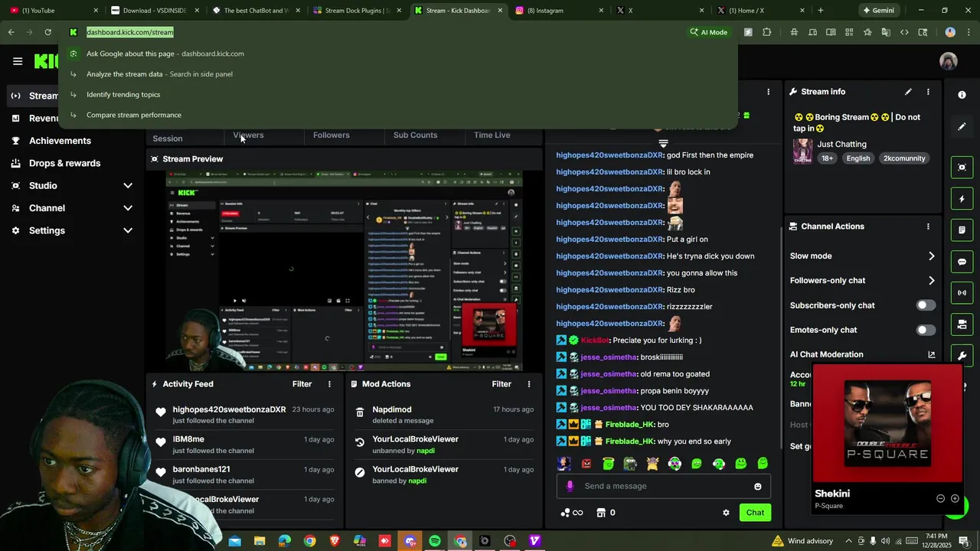This screenshot has width=980, height=551.
Task: Toggle Subscribers-only chat switch
Action: click(926, 305)
